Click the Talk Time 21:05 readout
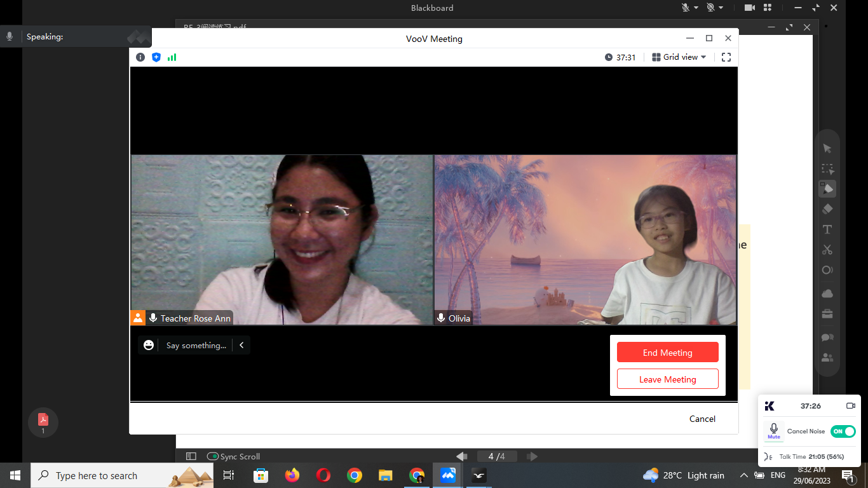868x488 pixels. pyautogui.click(x=811, y=457)
